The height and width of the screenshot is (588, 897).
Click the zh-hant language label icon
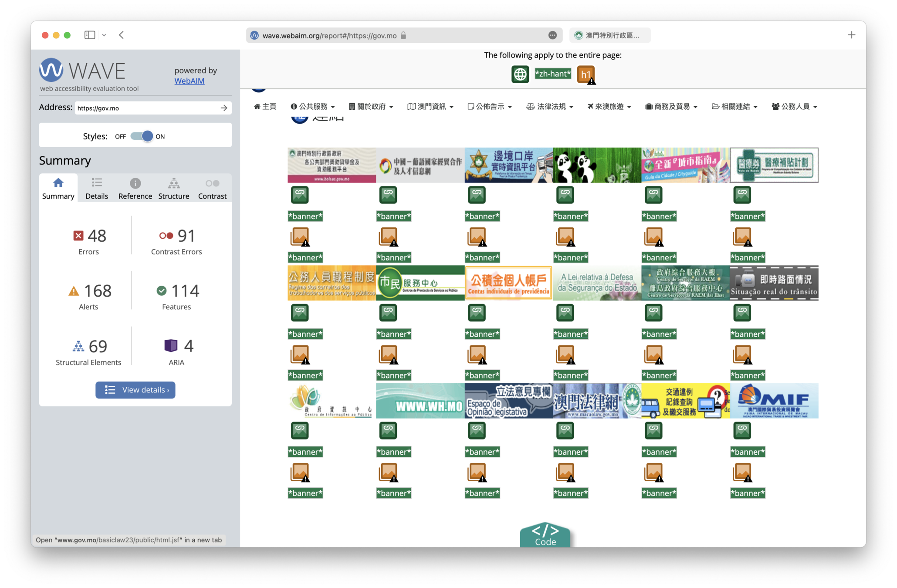[x=552, y=74]
